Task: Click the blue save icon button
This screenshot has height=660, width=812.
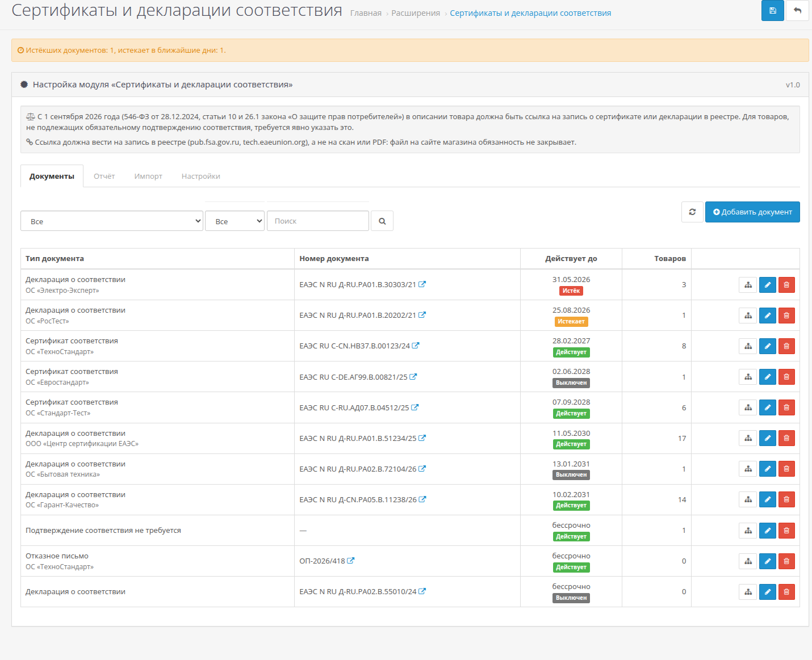Action: 772,10
